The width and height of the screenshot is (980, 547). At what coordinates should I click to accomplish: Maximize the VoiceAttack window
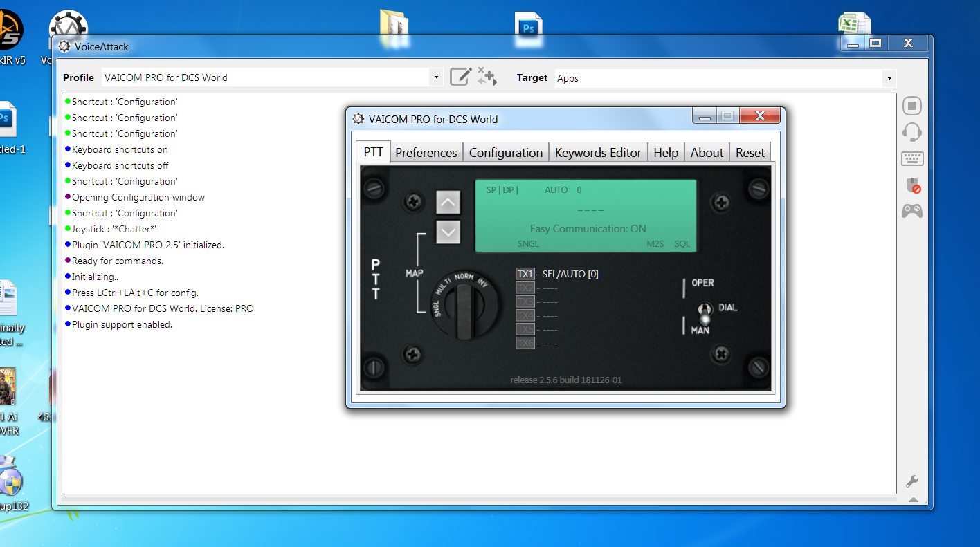pyautogui.click(x=875, y=43)
